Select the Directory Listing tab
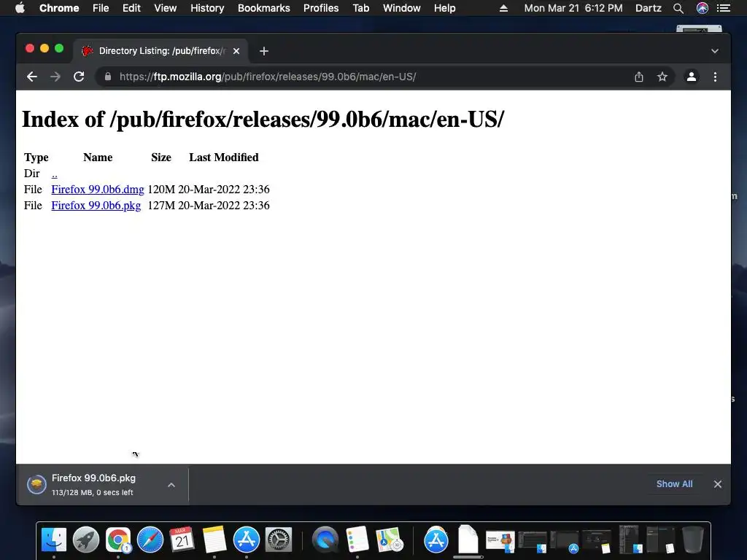 point(160,51)
